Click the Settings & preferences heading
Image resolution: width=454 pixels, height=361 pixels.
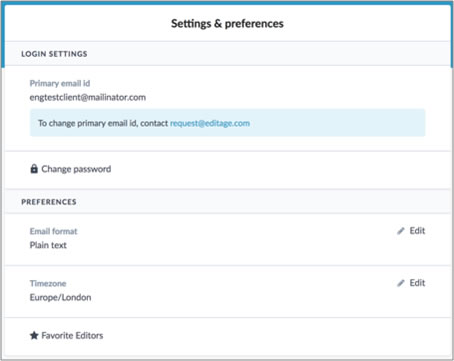click(227, 24)
